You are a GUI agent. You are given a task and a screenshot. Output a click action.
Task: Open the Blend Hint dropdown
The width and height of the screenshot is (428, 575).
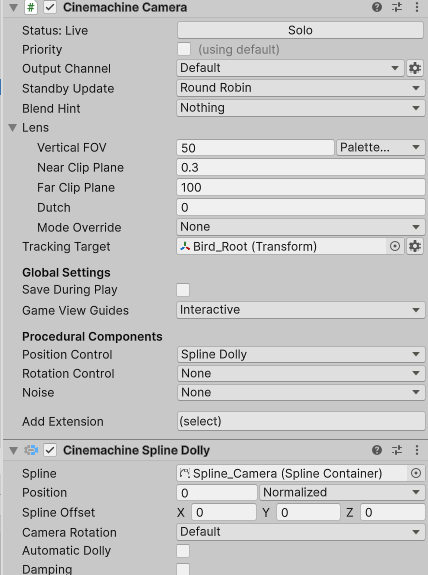click(301, 108)
